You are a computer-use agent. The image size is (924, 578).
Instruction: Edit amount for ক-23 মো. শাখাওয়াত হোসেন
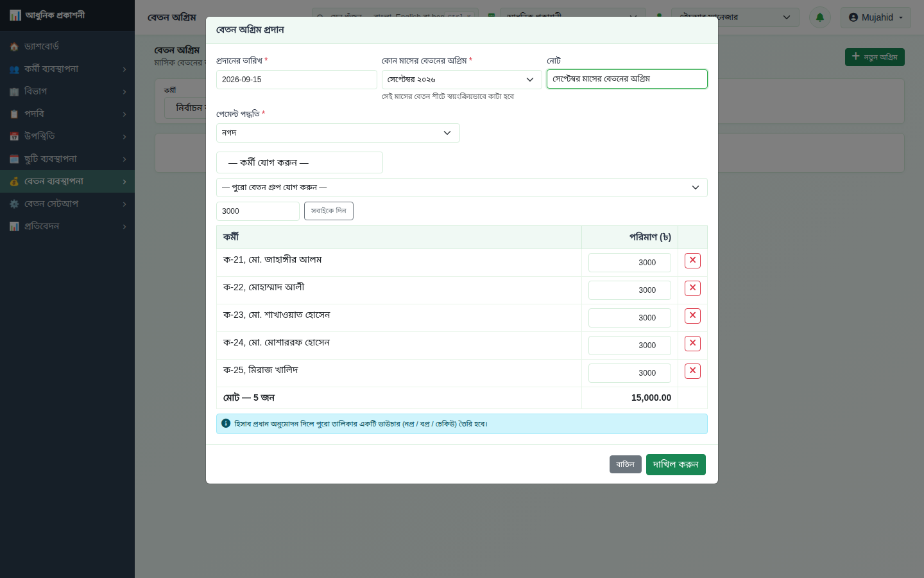[x=629, y=318]
